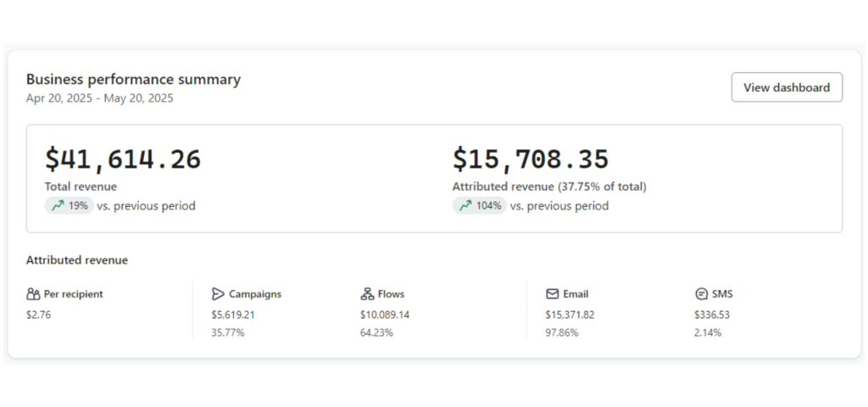
Task: Select the $15,708.35 attributed revenue figure
Action: 531,159
